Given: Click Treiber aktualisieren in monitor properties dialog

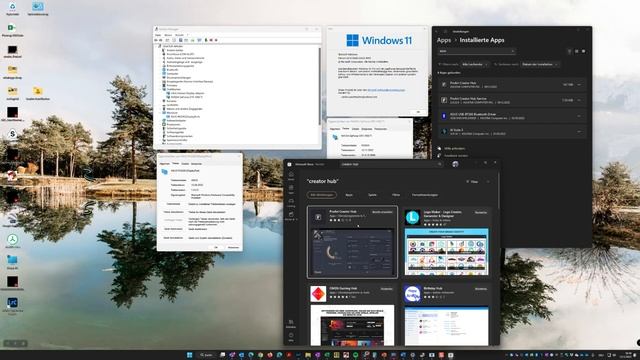Looking at the screenshot, I should [x=173, y=212].
